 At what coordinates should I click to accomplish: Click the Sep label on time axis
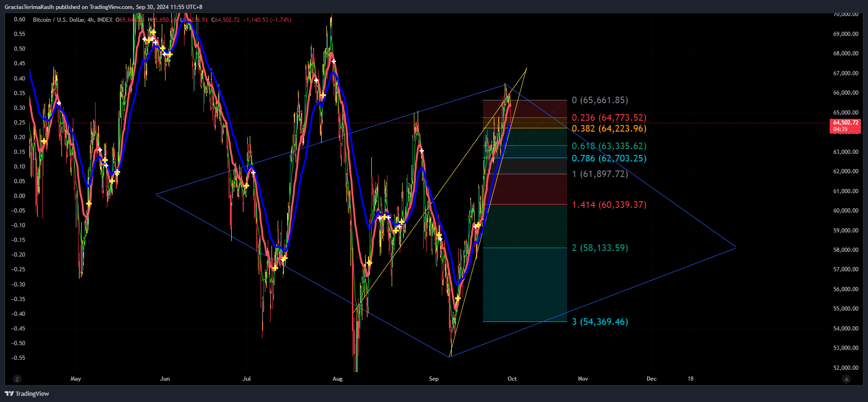[434, 379]
